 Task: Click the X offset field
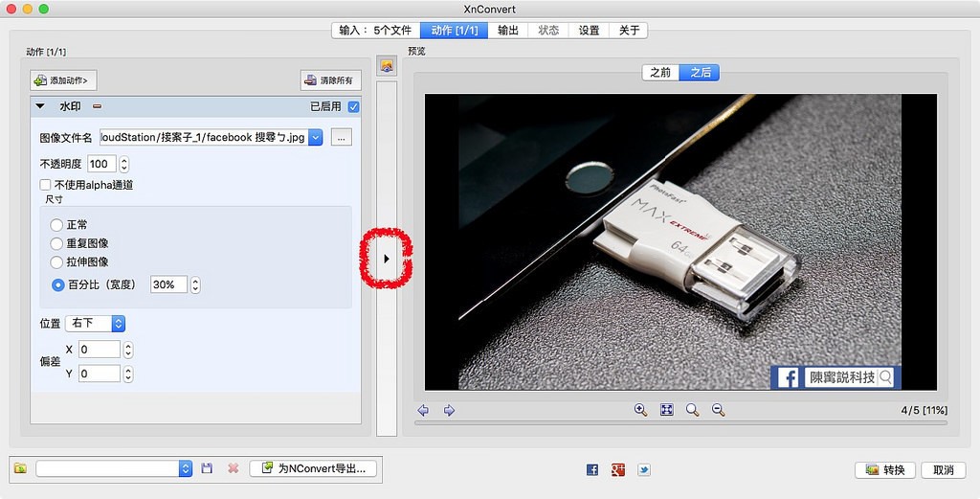point(100,350)
